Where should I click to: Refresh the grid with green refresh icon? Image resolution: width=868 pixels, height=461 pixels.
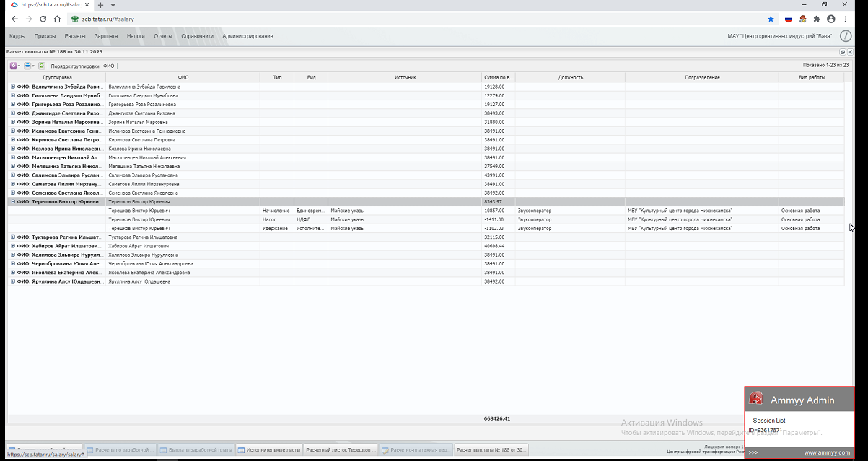click(42, 66)
